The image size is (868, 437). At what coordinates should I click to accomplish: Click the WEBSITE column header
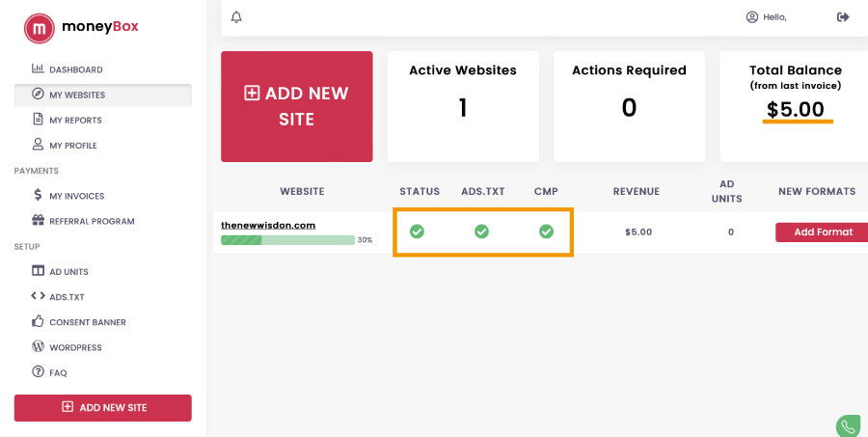pyautogui.click(x=302, y=191)
